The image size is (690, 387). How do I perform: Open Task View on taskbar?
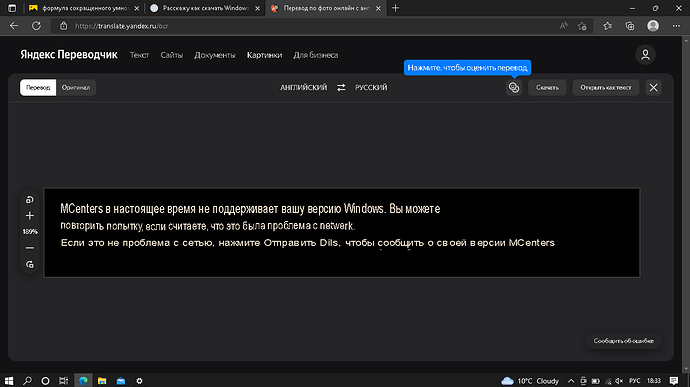pyautogui.click(x=64, y=381)
